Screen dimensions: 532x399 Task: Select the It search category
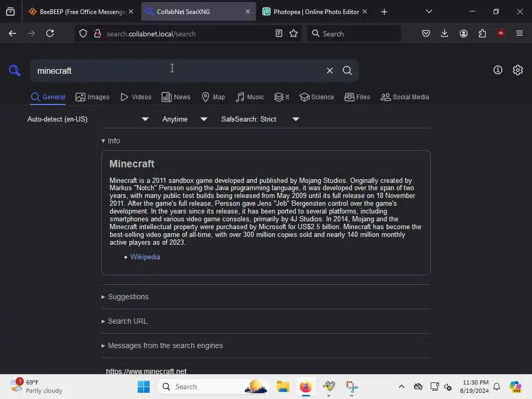pos(282,97)
